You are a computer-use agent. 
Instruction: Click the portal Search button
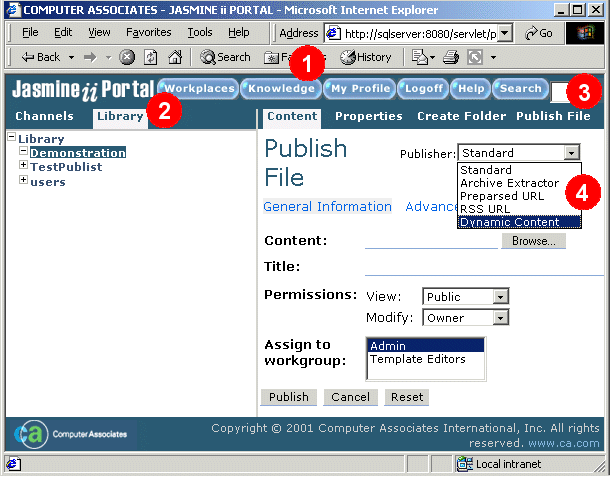[521, 89]
